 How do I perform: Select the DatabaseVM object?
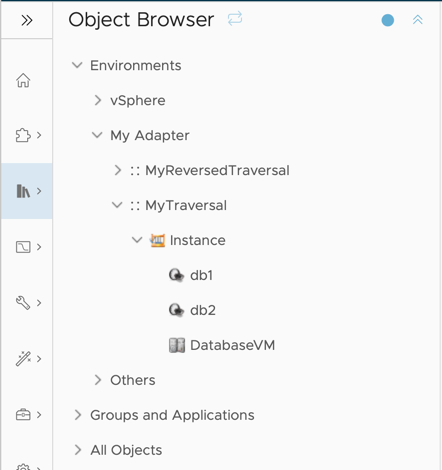[x=232, y=345]
